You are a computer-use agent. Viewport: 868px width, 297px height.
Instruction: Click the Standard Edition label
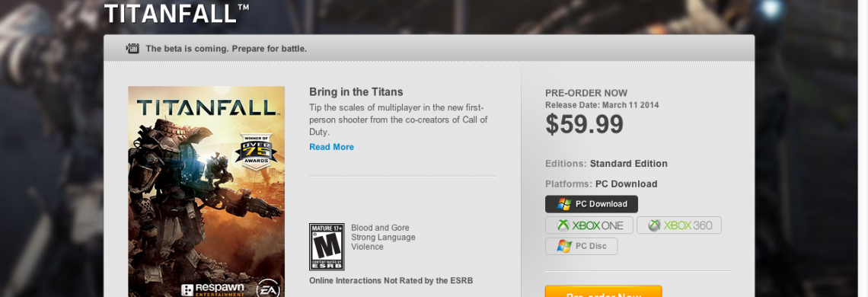coord(628,164)
